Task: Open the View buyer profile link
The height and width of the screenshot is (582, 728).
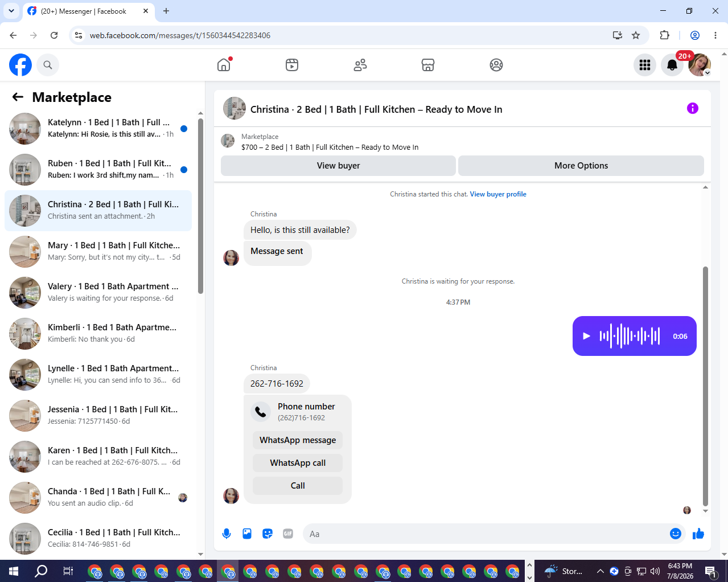Action: 498,194
